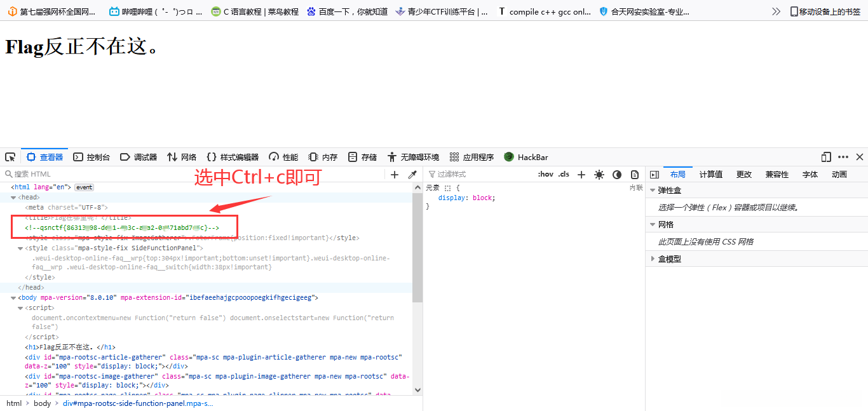The image size is (868, 411).
Task: Pick a color with the eyedropper icon
Action: click(412, 175)
